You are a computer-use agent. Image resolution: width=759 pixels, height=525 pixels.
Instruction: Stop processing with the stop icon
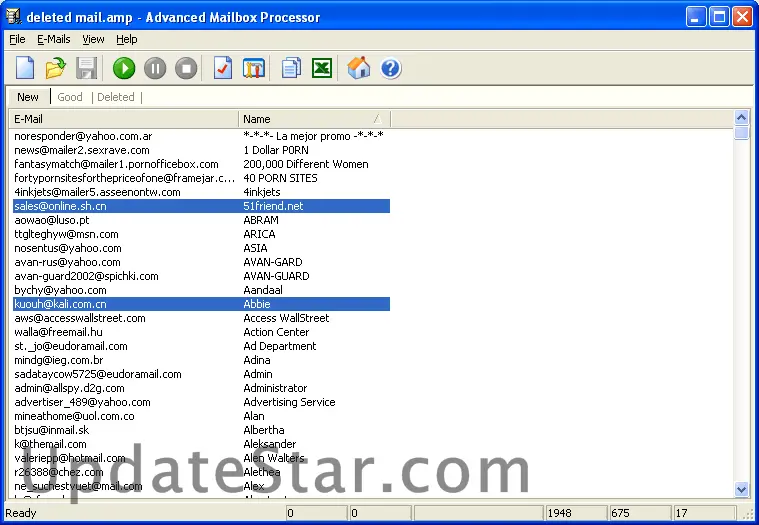(186, 68)
